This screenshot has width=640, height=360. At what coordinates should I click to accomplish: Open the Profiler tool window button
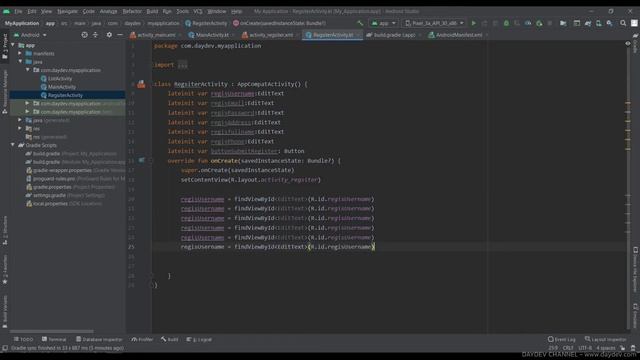(142, 339)
